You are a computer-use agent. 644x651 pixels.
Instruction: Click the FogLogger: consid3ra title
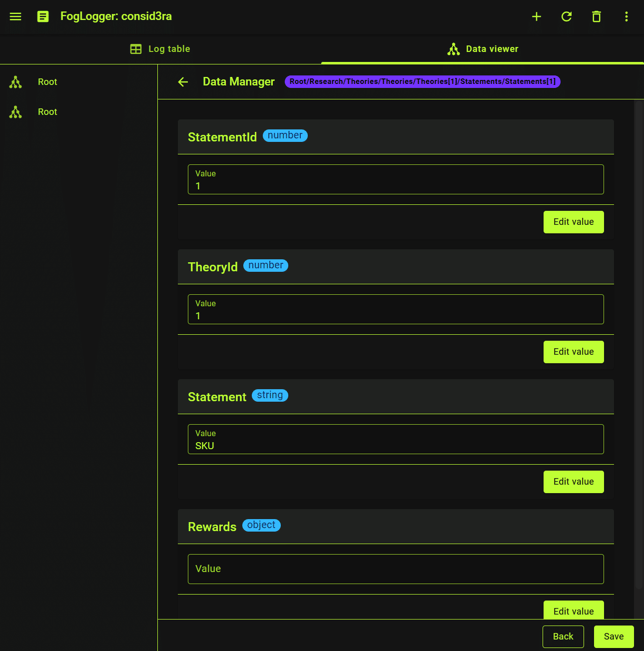[x=116, y=16]
